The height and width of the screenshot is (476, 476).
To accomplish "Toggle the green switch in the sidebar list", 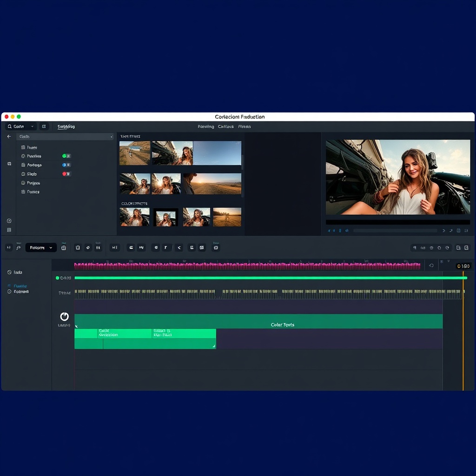I will click(x=66, y=156).
